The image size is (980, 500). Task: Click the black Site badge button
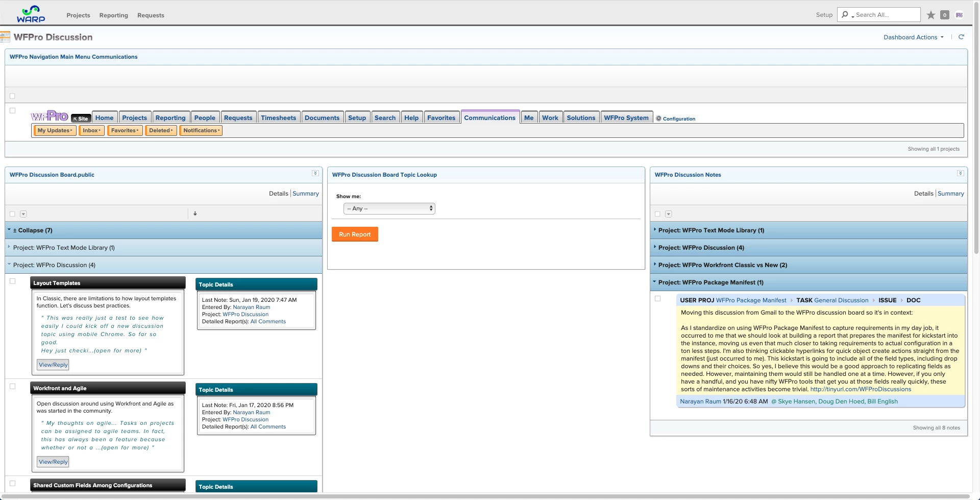[81, 118]
